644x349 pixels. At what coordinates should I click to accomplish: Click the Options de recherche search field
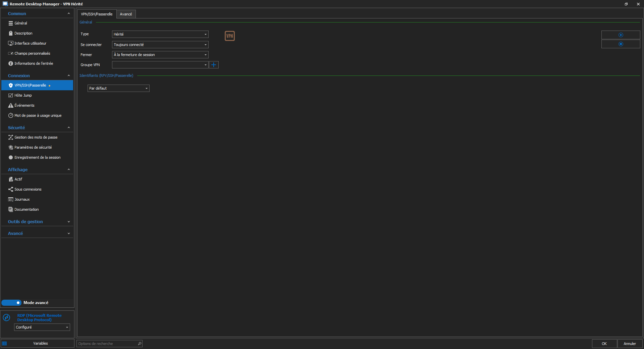107,344
